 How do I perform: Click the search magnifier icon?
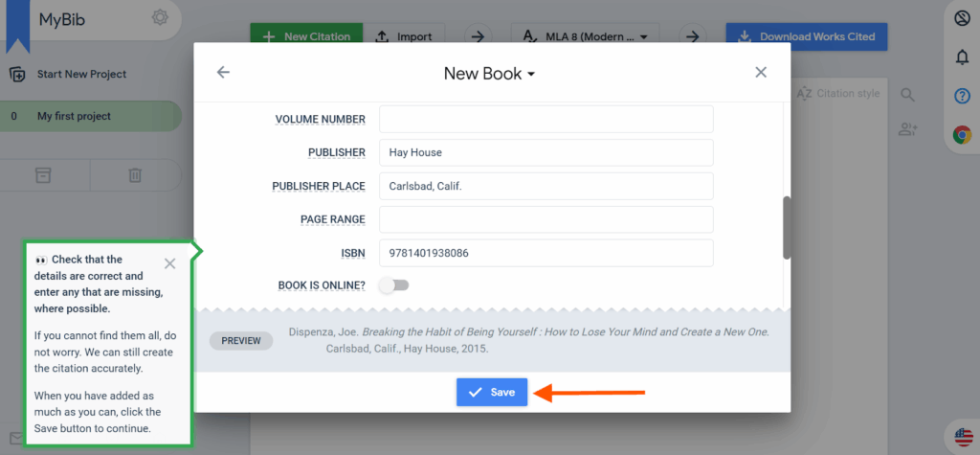(907, 95)
